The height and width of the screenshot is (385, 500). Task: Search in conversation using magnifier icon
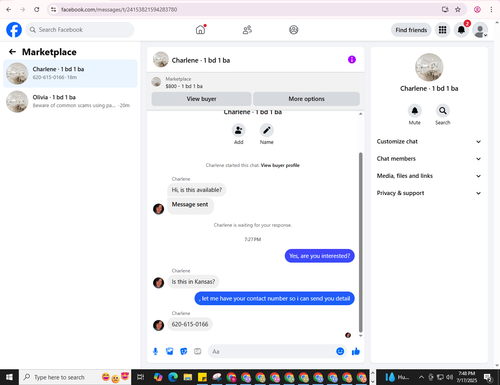point(442,111)
